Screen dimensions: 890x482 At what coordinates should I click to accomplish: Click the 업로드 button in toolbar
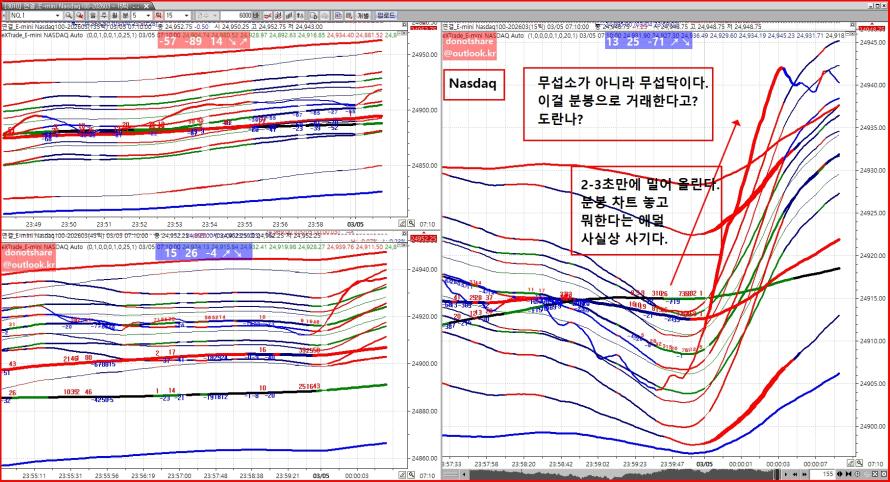tap(387, 15)
